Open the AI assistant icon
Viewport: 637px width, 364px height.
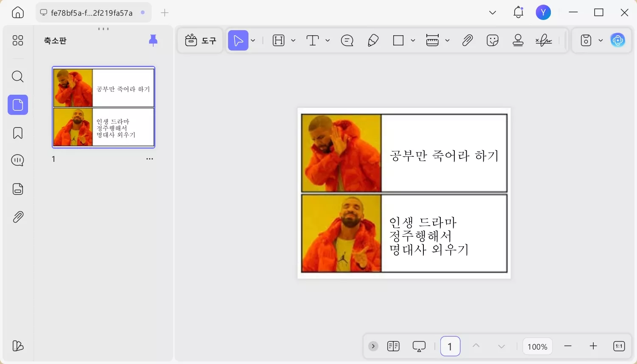[x=618, y=40]
